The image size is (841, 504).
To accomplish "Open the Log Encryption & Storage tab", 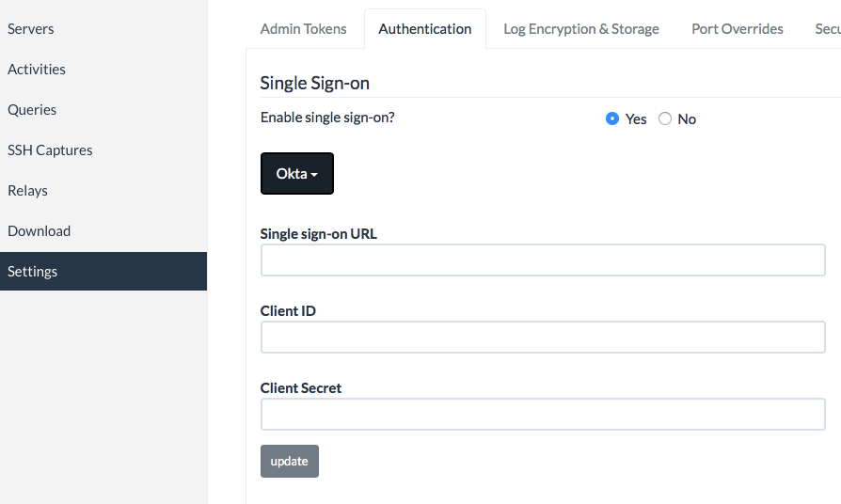I will click(x=581, y=29).
